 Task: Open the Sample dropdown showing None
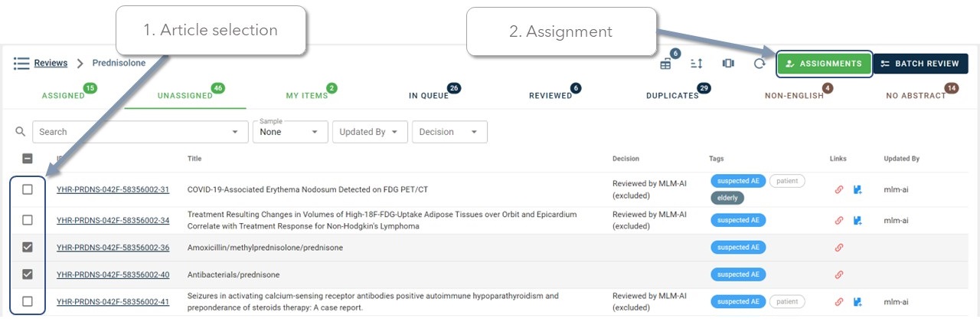pyautogui.click(x=290, y=132)
